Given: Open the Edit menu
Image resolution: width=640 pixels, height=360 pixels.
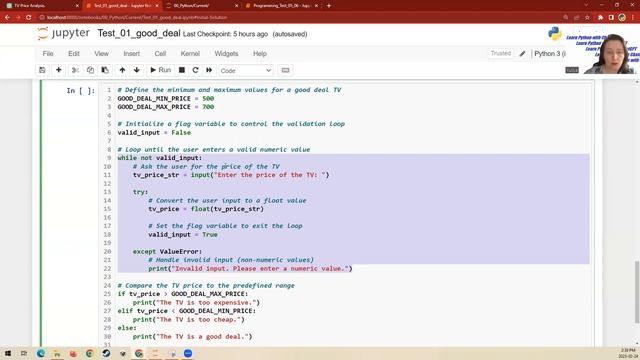Looking at the screenshot, I should [74, 53].
